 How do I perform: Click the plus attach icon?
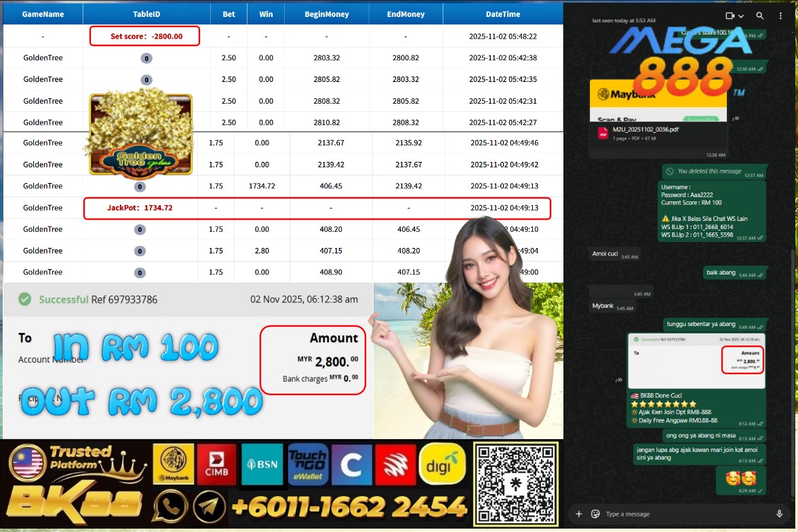coord(579,514)
